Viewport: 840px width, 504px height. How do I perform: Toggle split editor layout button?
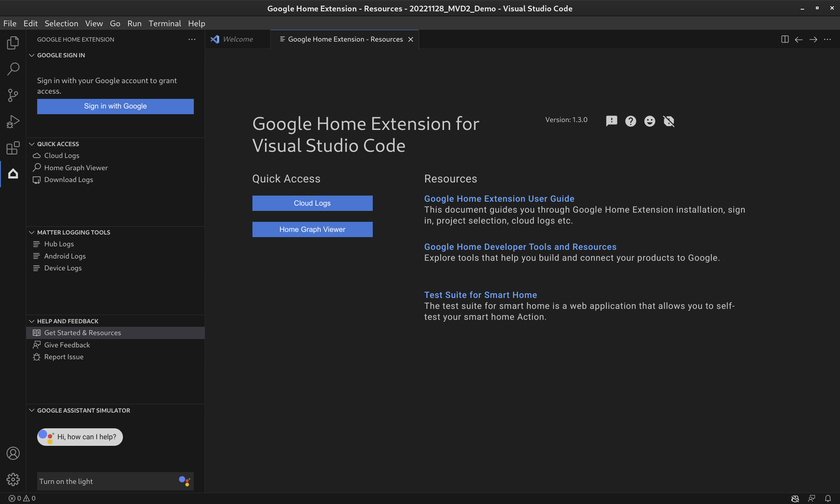pyautogui.click(x=785, y=39)
